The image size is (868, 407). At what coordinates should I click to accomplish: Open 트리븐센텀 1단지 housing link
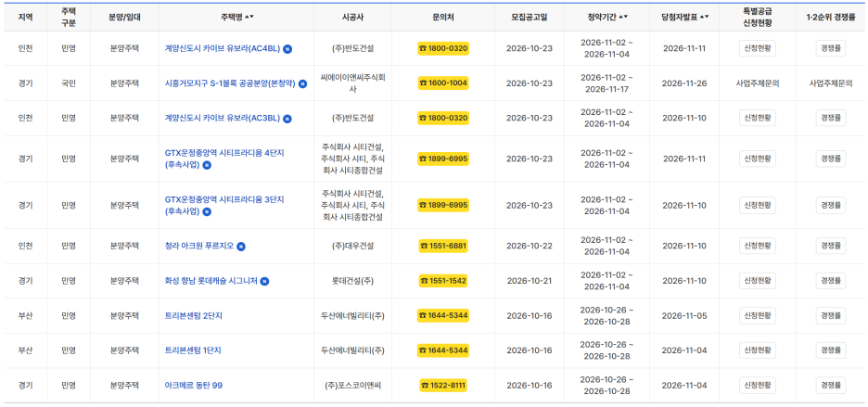point(193,350)
